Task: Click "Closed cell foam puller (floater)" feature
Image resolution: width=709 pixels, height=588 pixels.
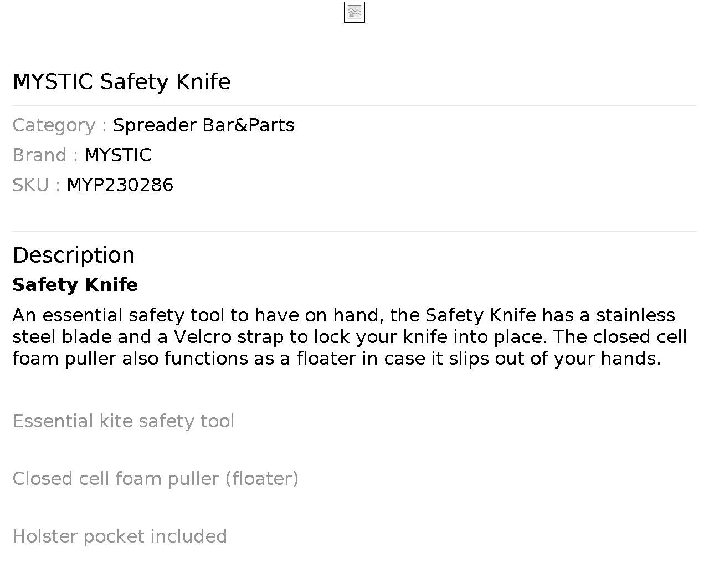Action: 155,479
